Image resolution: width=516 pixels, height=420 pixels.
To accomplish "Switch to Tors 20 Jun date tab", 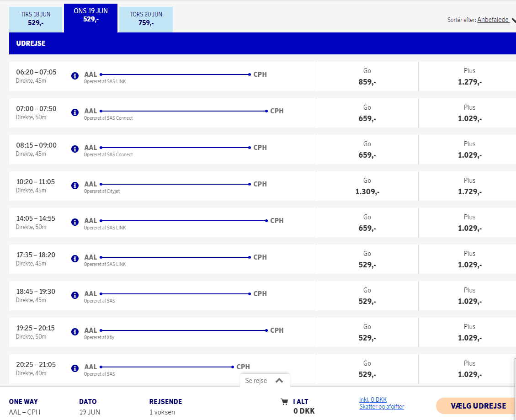I will pos(146,19).
